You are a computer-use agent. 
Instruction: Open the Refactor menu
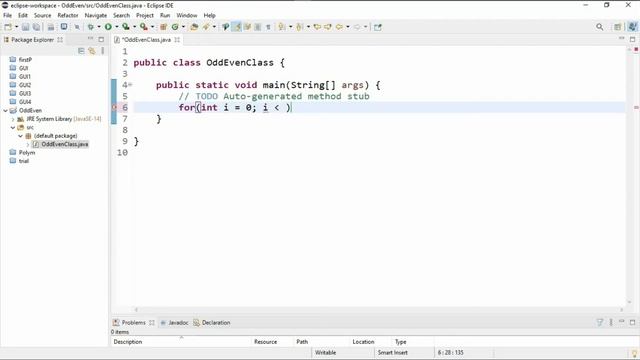pos(68,15)
